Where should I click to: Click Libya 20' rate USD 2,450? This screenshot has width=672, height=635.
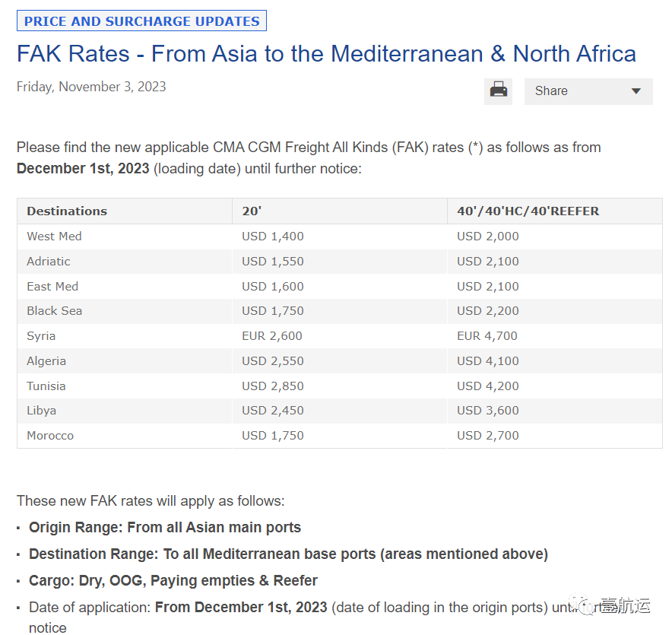(x=273, y=411)
